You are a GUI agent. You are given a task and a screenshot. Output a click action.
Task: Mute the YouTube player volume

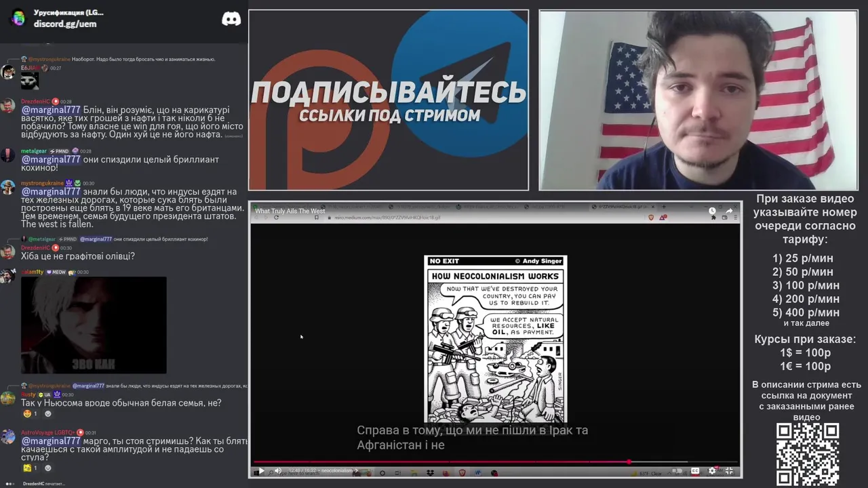[277, 471]
